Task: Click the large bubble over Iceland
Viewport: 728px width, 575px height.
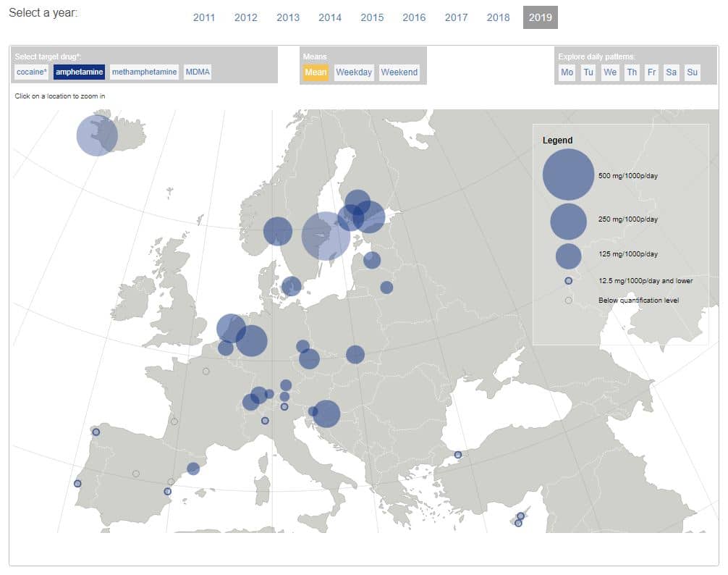Action: (97, 135)
